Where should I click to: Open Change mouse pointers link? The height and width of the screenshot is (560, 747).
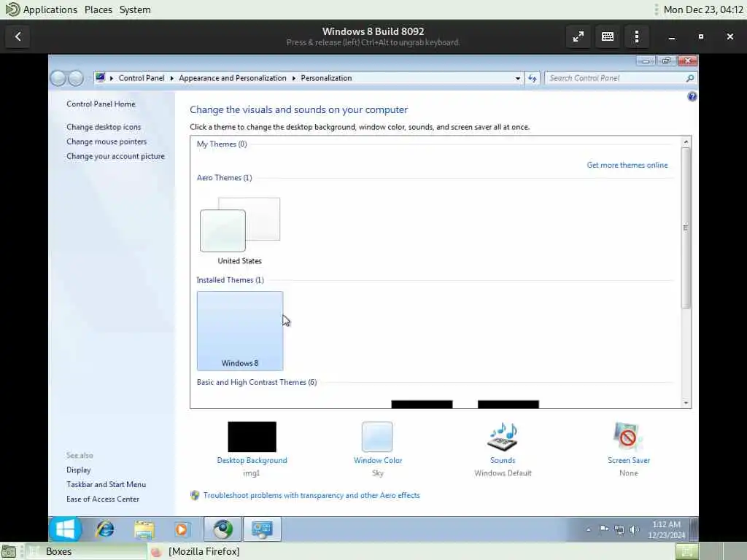107,141
